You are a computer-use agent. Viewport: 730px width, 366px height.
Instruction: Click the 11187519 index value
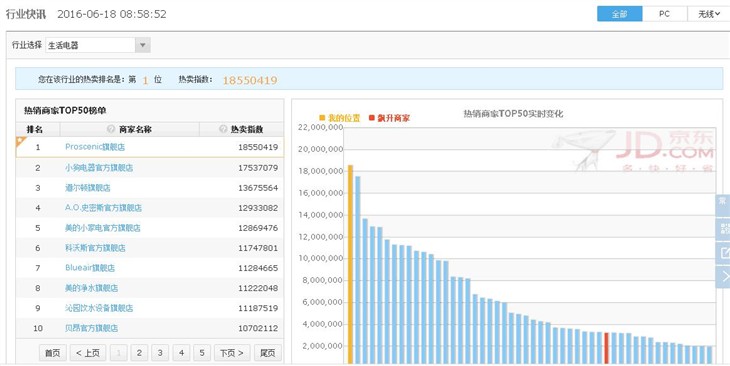pos(258,308)
